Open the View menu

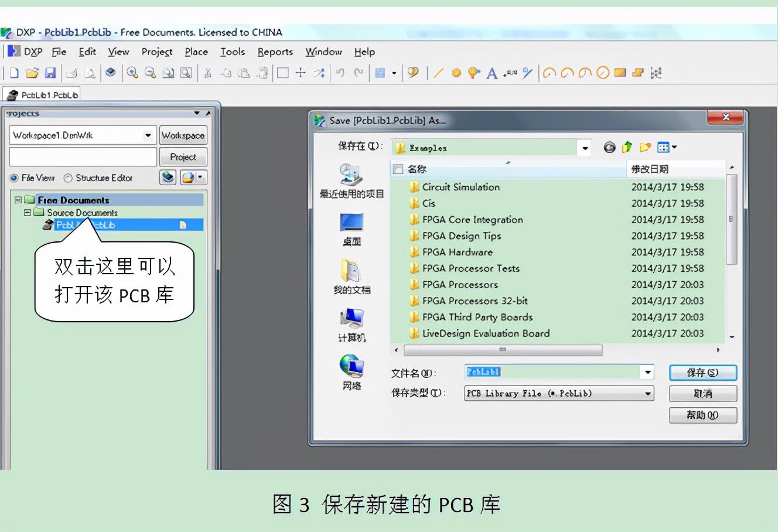pyautogui.click(x=118, y=52)
